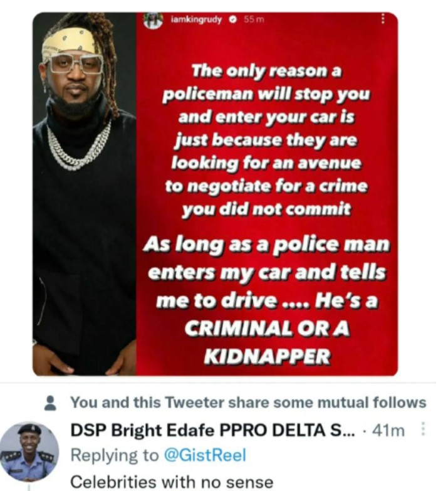Click the 'you did not commit' line

click(266, 209)
